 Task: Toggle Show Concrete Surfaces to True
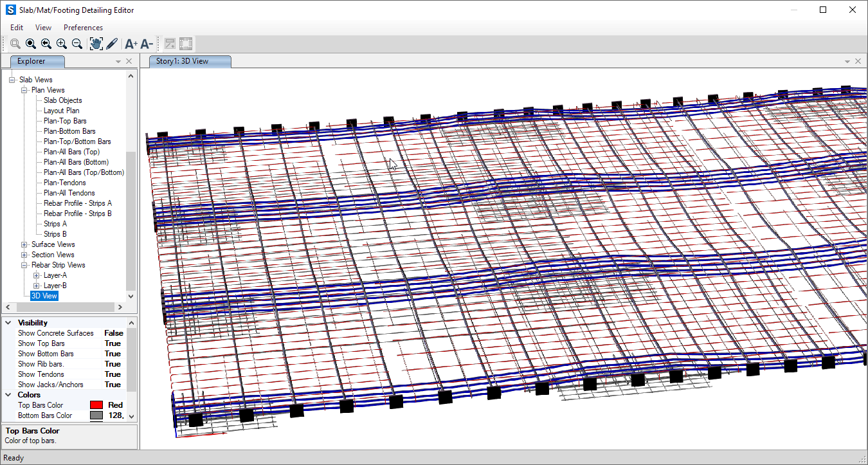pos(113,333)
